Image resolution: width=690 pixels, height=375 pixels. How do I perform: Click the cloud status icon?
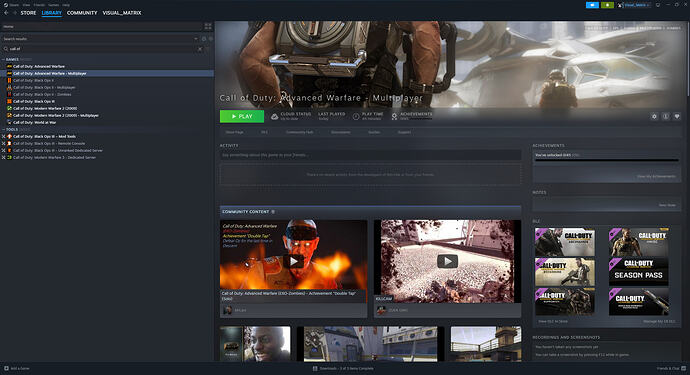(x=274, y=116)
